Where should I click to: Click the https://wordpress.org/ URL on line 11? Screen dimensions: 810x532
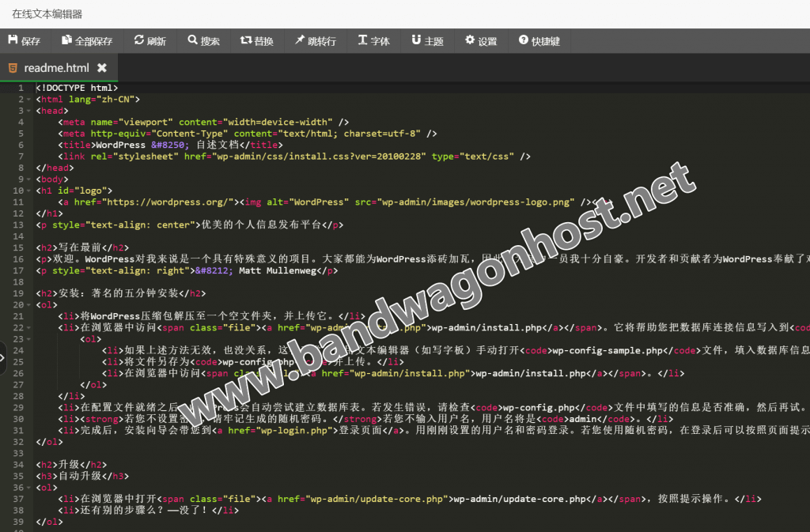(x=168, y=202)
